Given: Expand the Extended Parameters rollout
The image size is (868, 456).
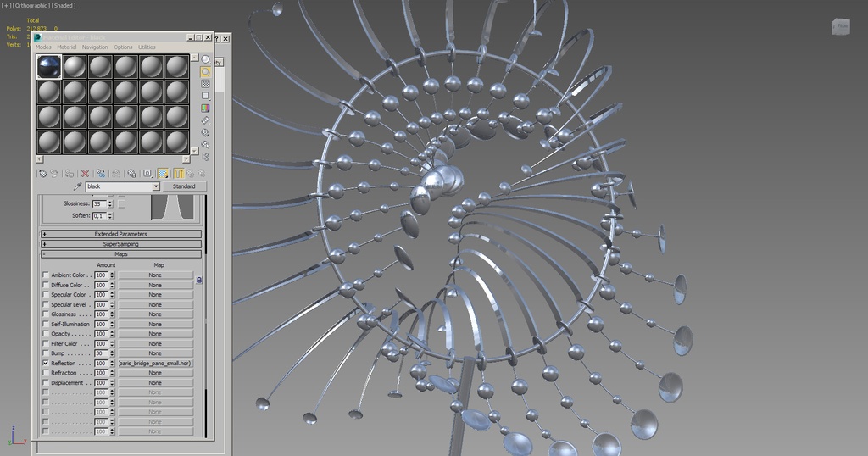Looking at the screenshot, I should tap(121, 234).
